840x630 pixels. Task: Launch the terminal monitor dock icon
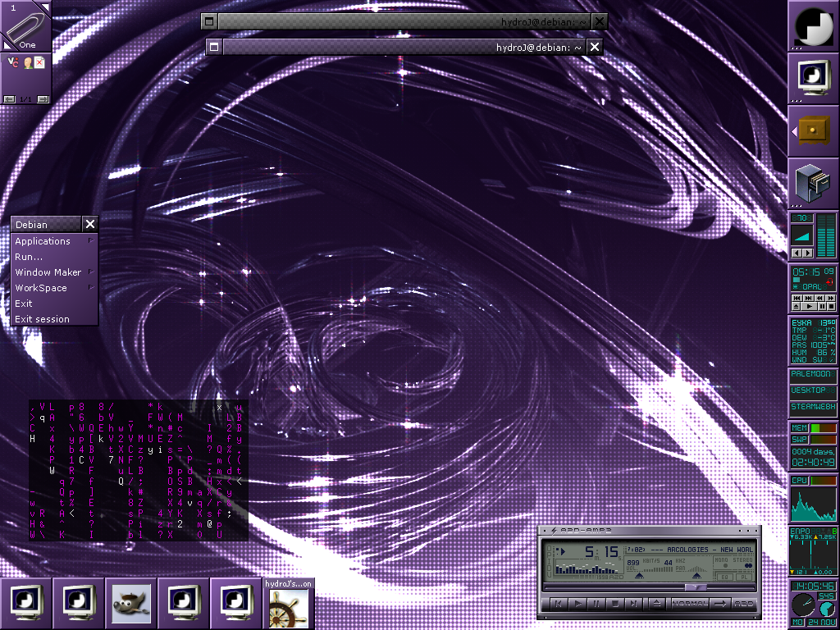pos(813,79)
